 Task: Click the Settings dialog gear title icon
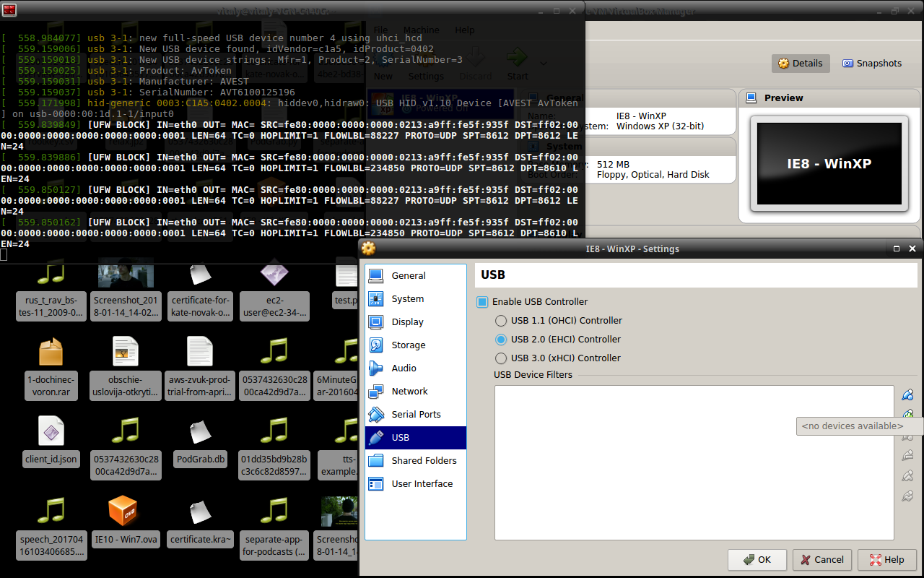369,249
